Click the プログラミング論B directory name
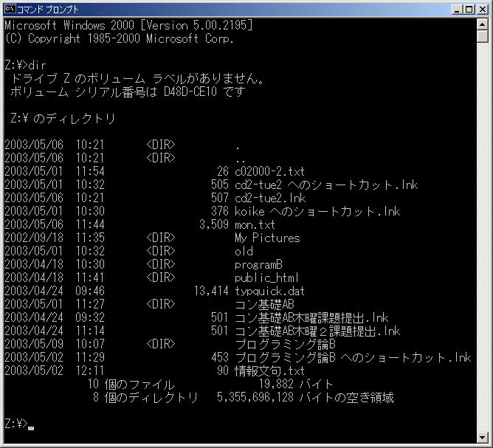 click(285, 344)
